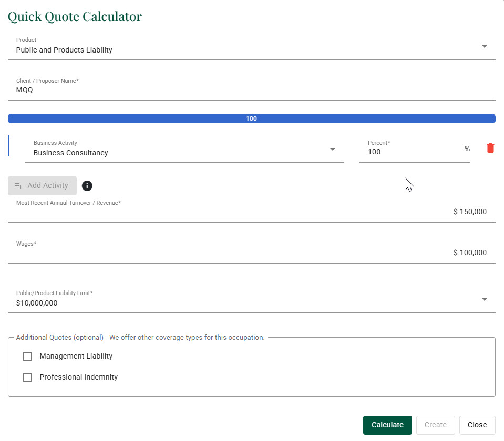Click the blue 100 percentage bar
Viewport: 504px width, 441px height.
coord(251,119)
